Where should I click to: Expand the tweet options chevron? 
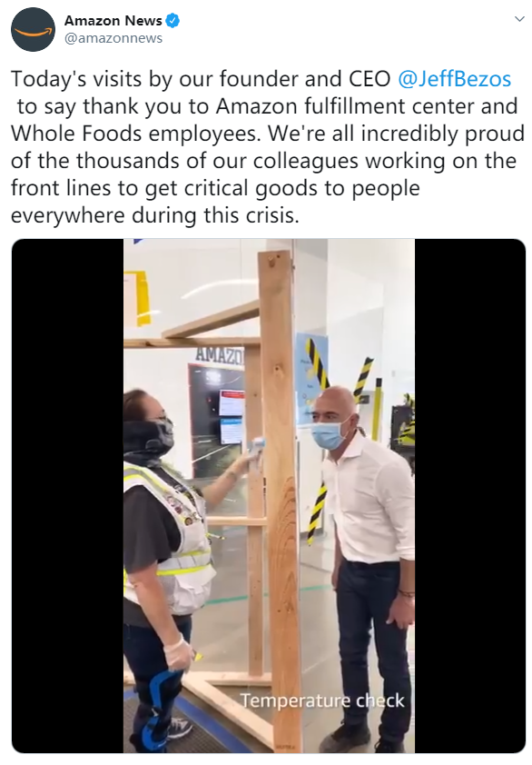pyautogui.click(x=519, y=19)
